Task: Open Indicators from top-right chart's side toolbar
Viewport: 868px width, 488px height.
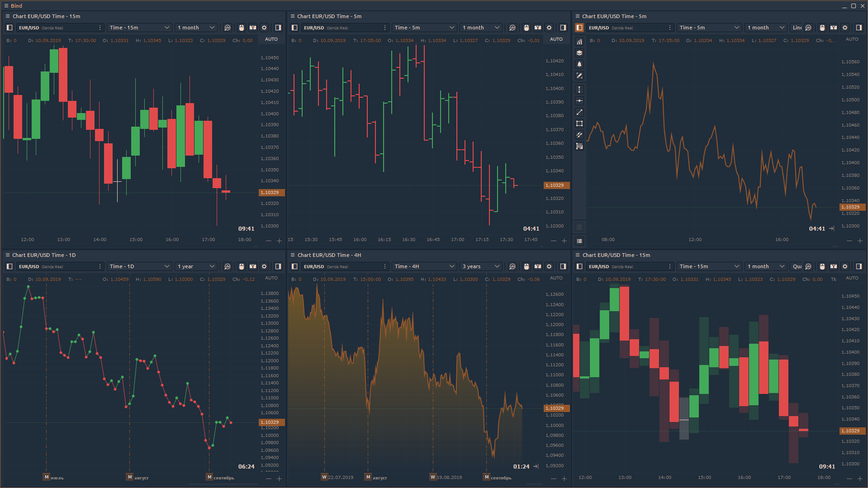Action: [579, 42]
